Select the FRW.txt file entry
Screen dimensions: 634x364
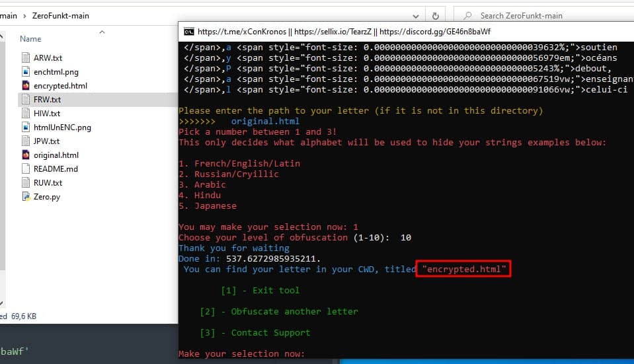coord(47,99)
